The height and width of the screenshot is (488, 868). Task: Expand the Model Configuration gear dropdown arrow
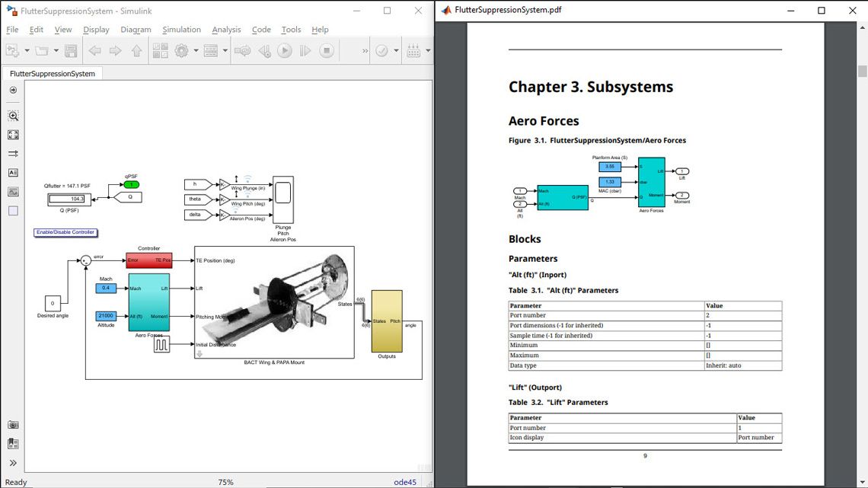[x=196, y=51]
